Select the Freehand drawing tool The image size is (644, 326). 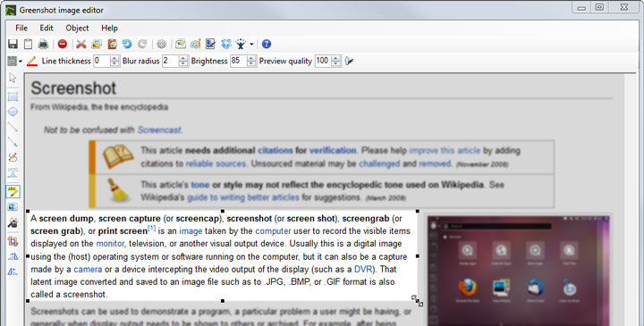[x=13, y=157]
